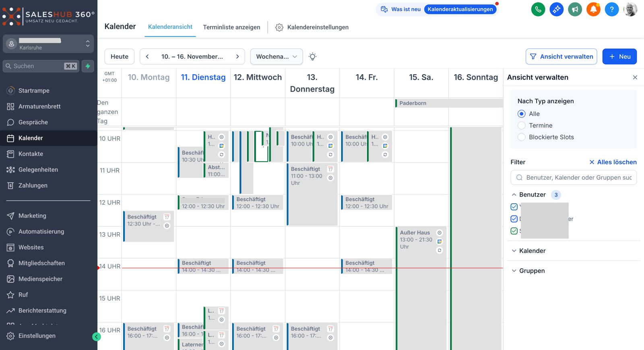
Task: Go to next week with right arrow
Action: (x=237, y=57)
